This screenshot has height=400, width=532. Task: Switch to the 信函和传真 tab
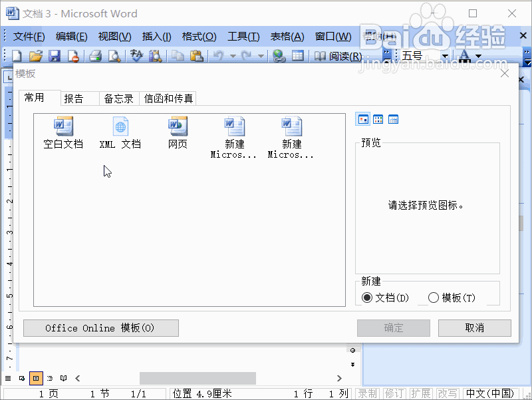168,97
